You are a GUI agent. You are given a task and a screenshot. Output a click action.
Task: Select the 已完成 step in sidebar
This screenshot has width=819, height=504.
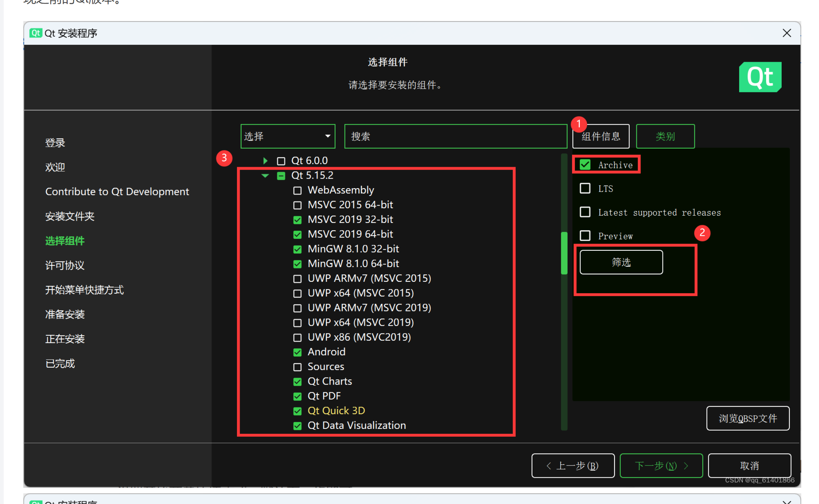pos(60,363)
